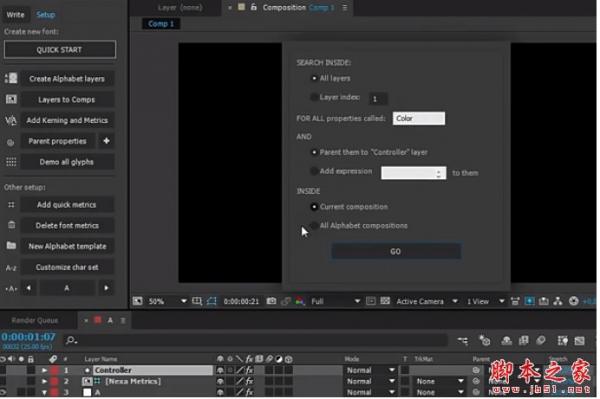The image size is (600, 399).
Task: Click the plus button beside Parent properties
Action: [106, 141]
